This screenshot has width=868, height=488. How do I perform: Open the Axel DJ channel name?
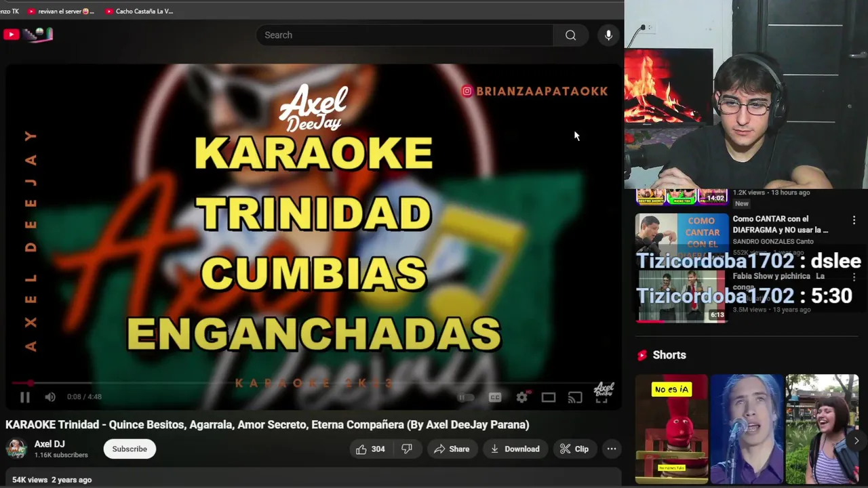pos(50,444)
